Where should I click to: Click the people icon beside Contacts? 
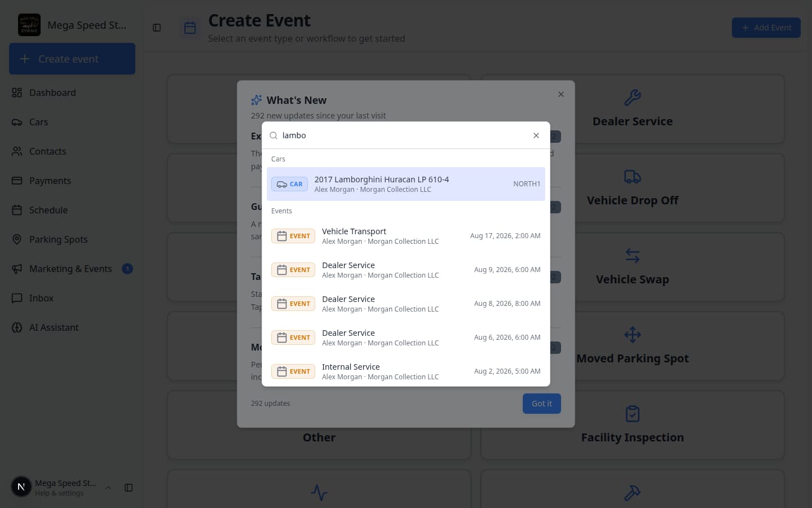[x=17, y=151]
